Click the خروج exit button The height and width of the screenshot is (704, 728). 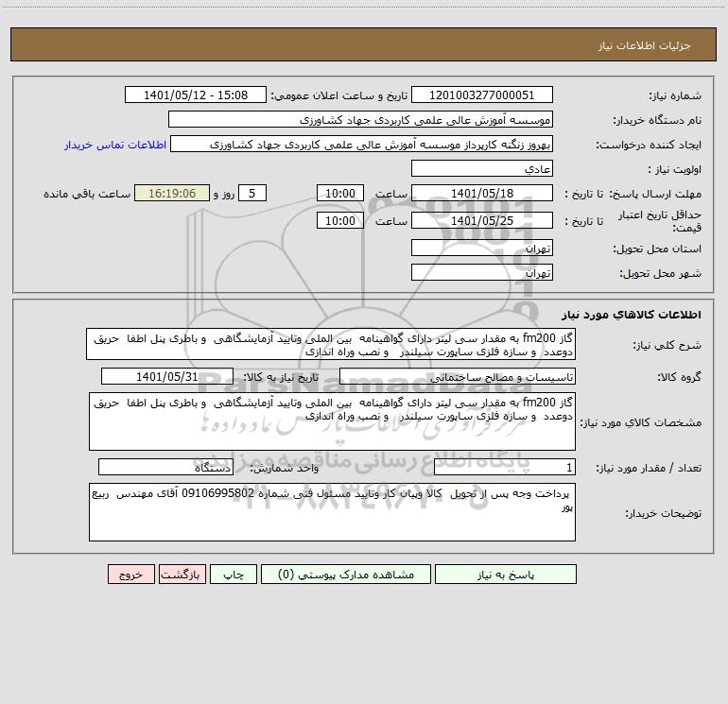point(130,575)
